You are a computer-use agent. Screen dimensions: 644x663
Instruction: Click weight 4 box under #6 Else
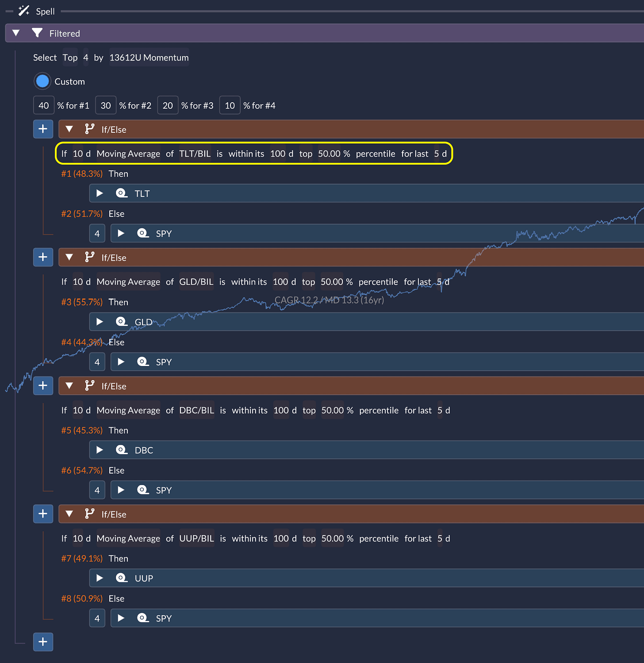point(97,490)
